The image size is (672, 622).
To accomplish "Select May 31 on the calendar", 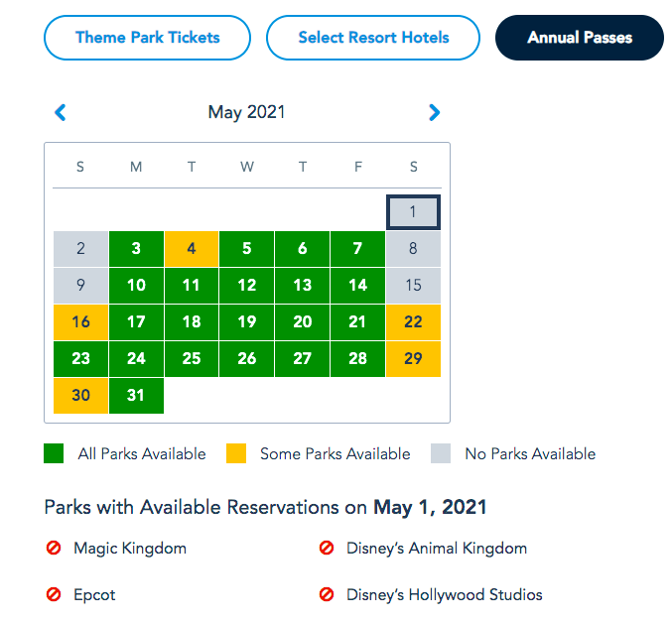I will (x=136, y=395).
